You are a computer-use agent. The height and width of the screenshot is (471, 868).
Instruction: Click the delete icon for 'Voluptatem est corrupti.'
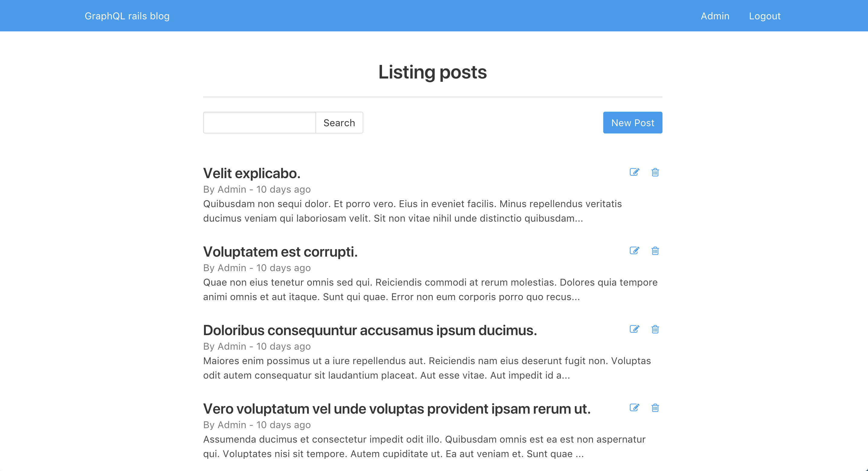tap(655, 251)
